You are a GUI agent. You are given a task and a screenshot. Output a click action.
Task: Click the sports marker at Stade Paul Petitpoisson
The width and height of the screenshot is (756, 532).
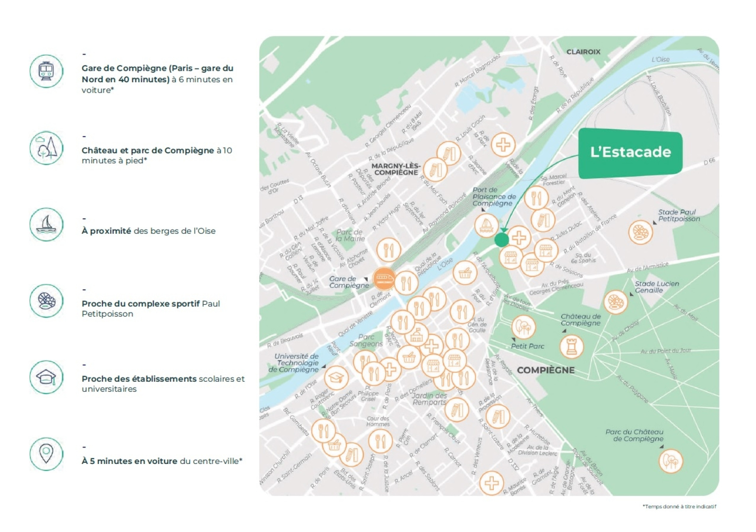641,232
